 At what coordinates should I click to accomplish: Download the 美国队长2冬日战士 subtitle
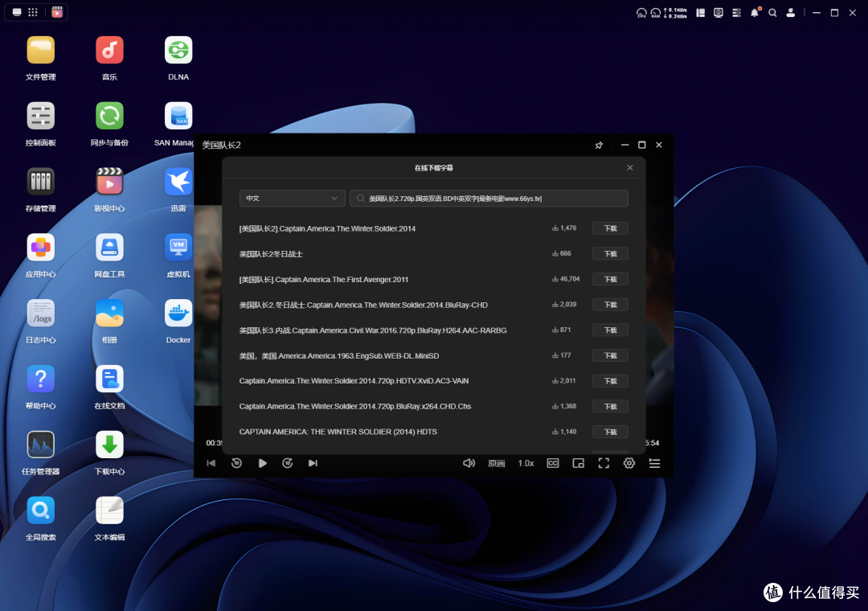point(610,254)
